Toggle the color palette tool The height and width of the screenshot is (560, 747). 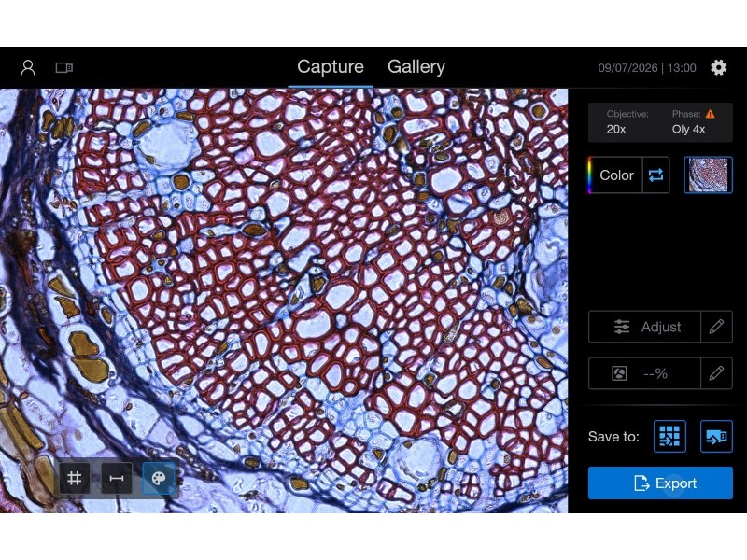pos(159,478)
